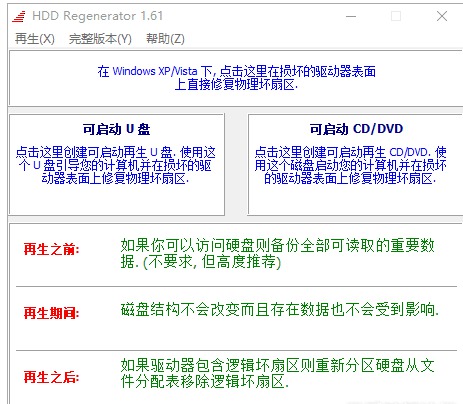The height and width of the screenshot is (404, 463).
Task: Click the 磁盘结构不会改变 description text
Action: 280,310
